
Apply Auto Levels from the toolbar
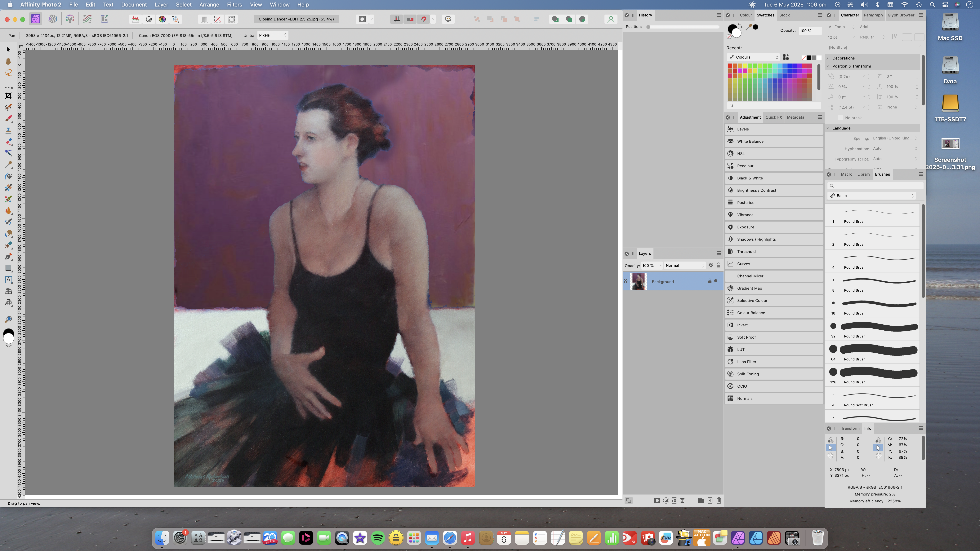(136, 19)
